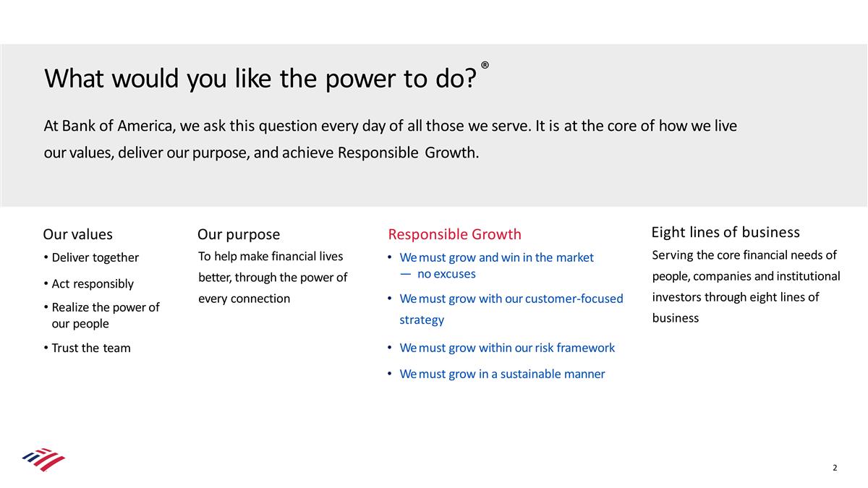Click the Bank of America flag logo

tap(43, 460)
